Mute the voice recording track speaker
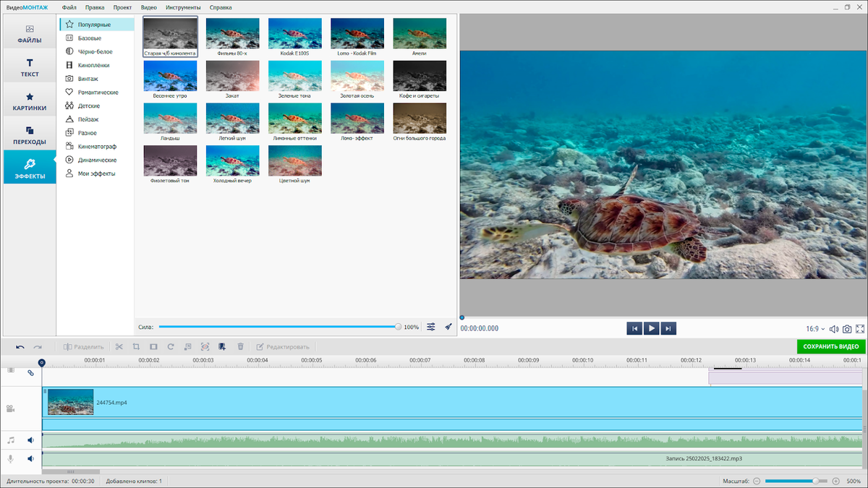This screenshot has width=868, height=488. pos(31,458)
